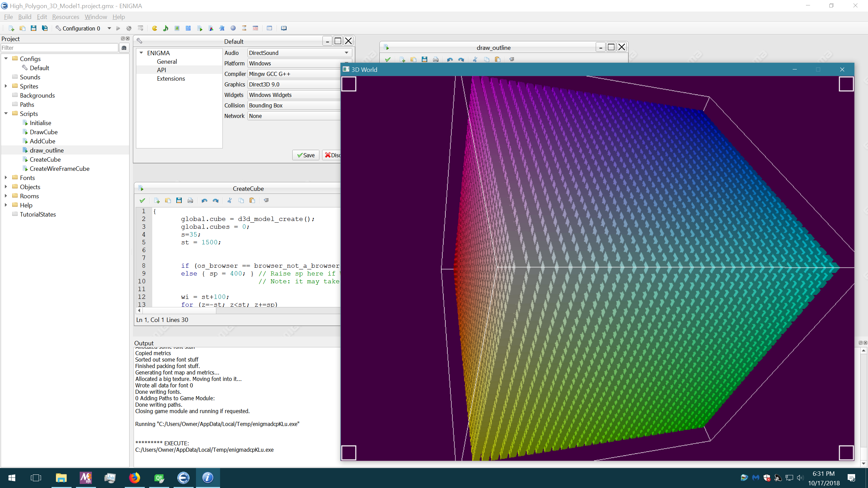The width and height of the screenshot is (868, 488).
Task: Undo the last edit in CreateCube editor
Action: tap(204, 200)
